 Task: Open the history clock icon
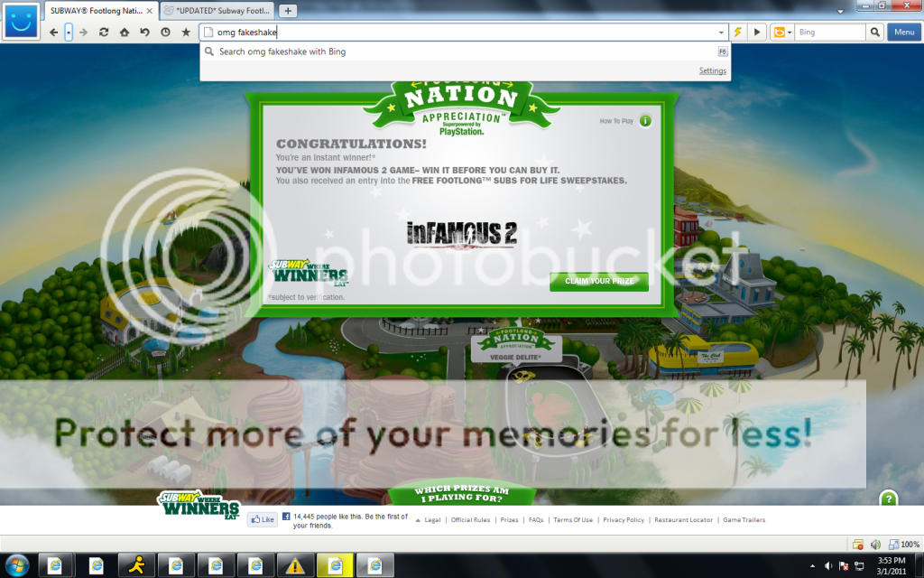(x=166, y=33)
